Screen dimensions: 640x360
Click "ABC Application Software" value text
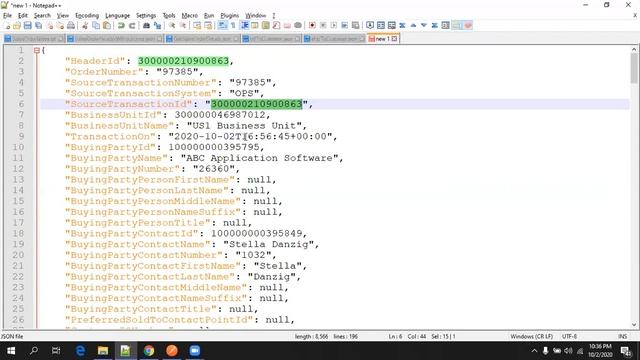[260, 158]
